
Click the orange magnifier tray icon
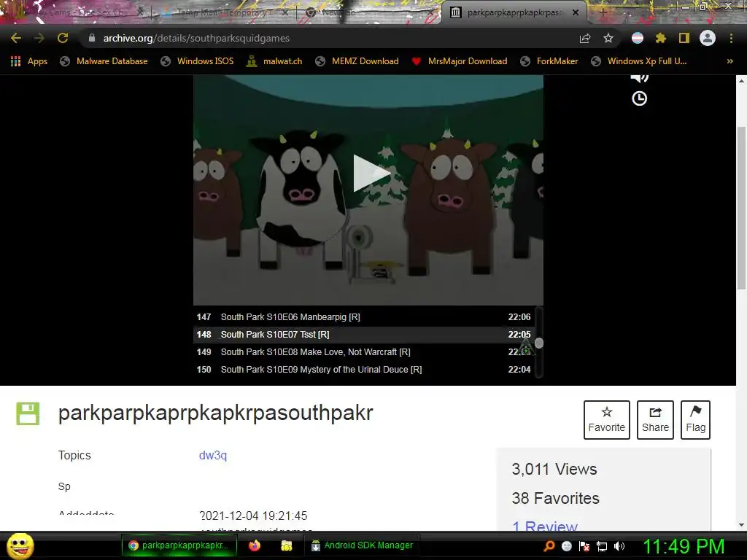549,546
